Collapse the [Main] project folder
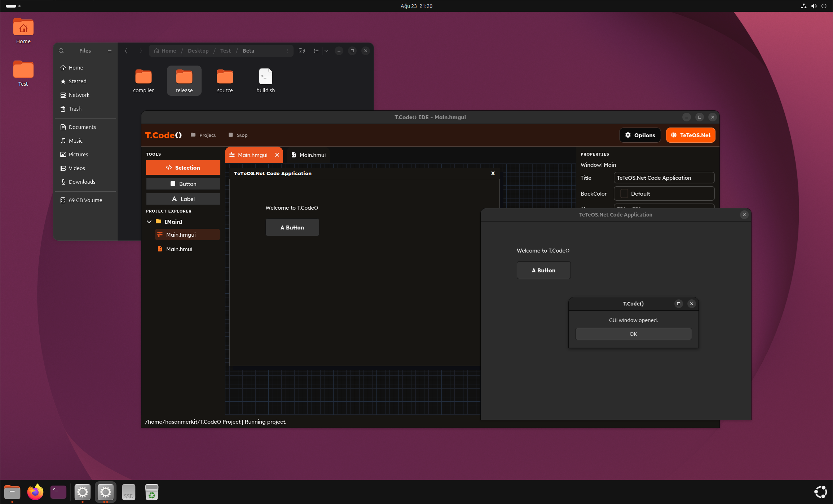The height and width of the screenshot is (504, 833). coord(149,222)
